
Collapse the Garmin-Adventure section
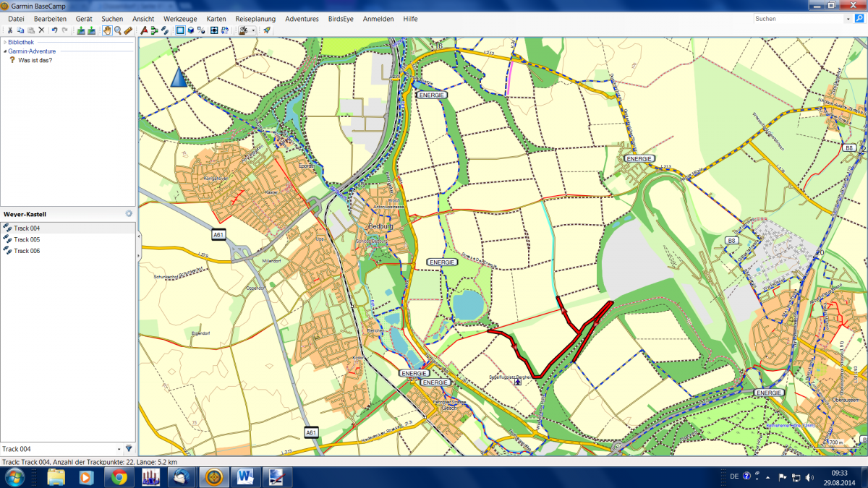(4, 51)
